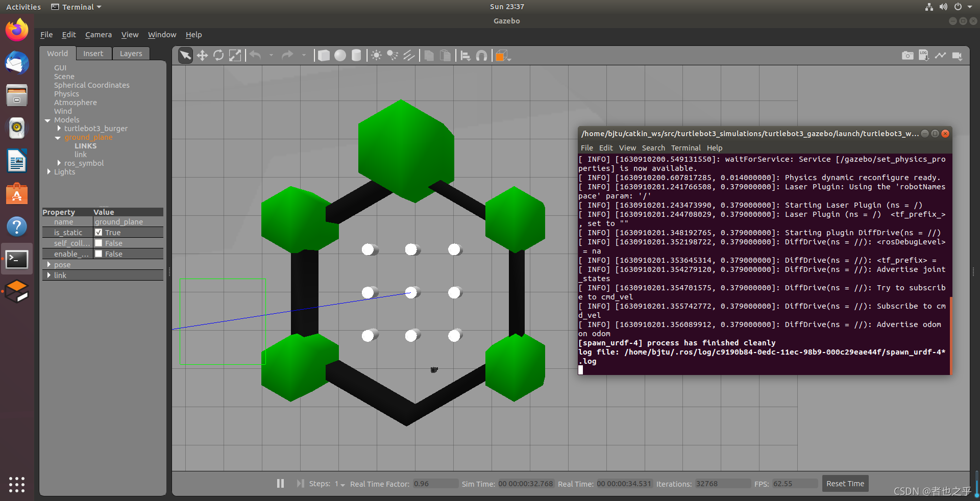The width and height of the screenshot is (980, 501).
Task: Open the orange view angle cube
Action: [x=502, y=55]
